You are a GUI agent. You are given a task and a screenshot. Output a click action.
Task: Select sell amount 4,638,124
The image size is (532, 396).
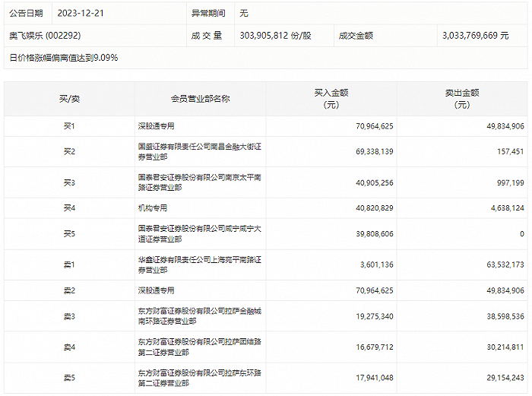(508, 208)
